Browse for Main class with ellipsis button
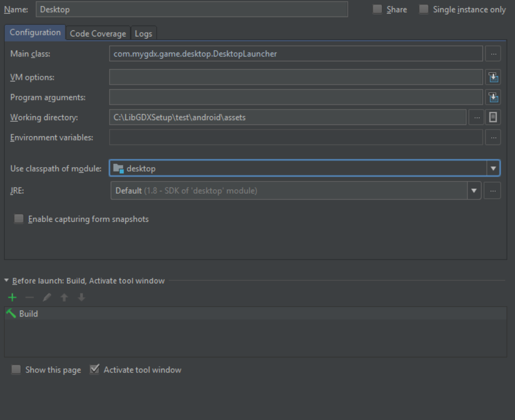 pos(493,54)
